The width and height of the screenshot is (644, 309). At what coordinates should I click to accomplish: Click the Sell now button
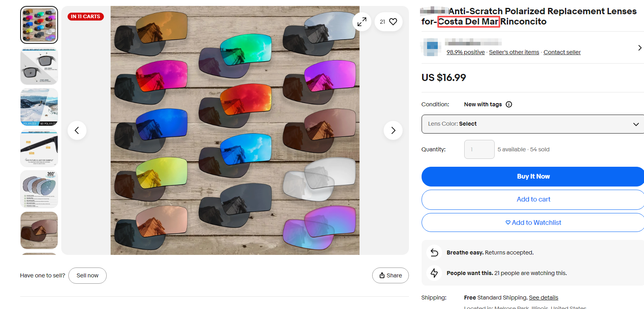click(87, 275)
